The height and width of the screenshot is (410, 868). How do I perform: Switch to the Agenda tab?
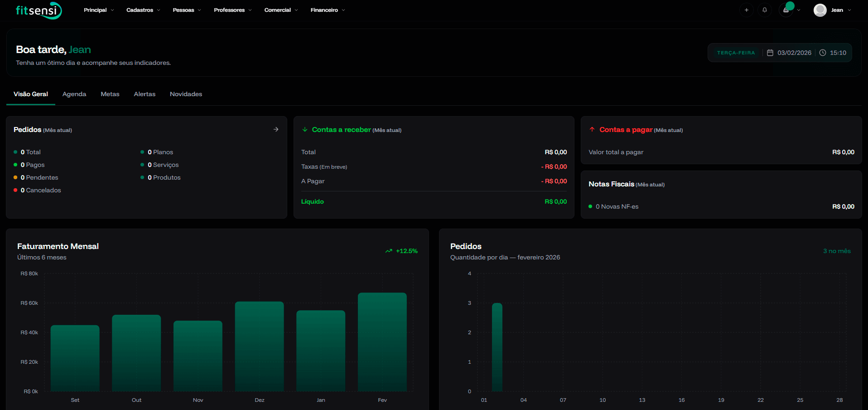[74, 94]
